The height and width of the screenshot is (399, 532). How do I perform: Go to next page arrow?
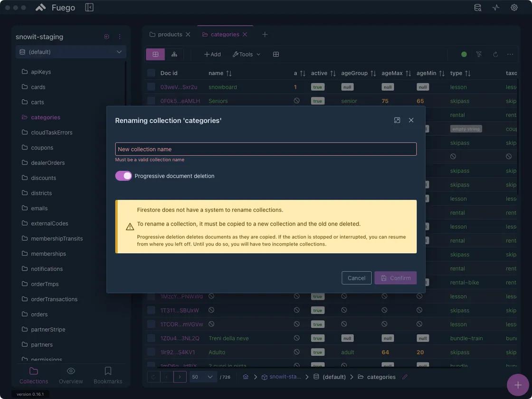180,377
